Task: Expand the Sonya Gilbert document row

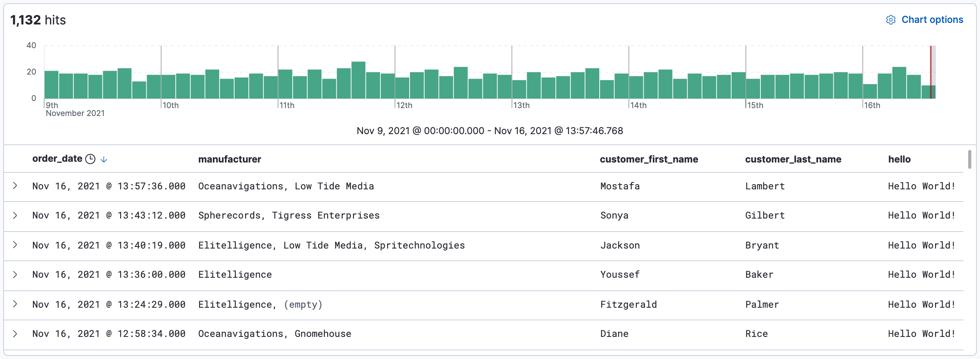Action: point(15,215)
